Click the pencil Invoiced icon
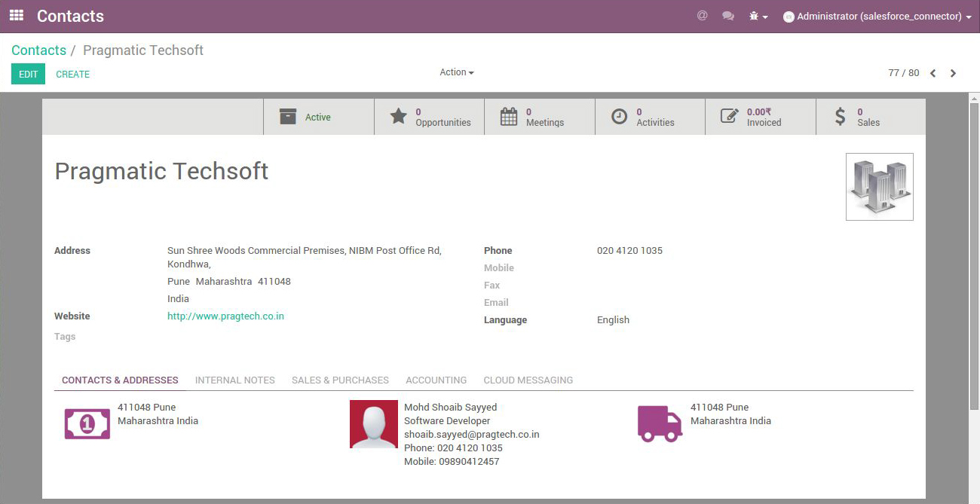The height and width of the screenshot is (504, 980). click(730, 117)
